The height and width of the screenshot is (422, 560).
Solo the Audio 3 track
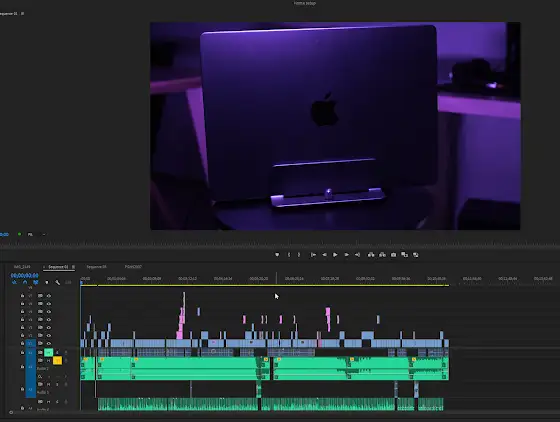point(57,384)
